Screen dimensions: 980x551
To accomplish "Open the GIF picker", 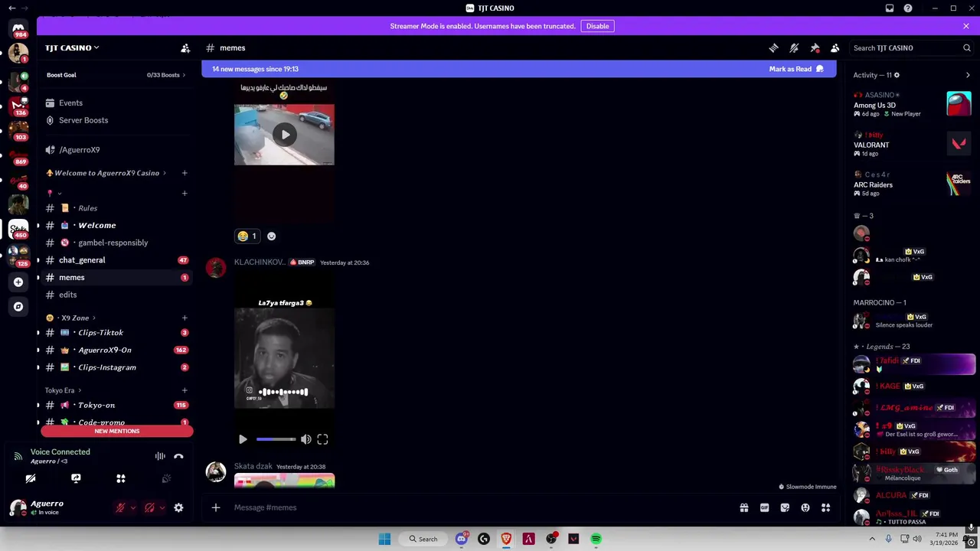I will point(764,507).
